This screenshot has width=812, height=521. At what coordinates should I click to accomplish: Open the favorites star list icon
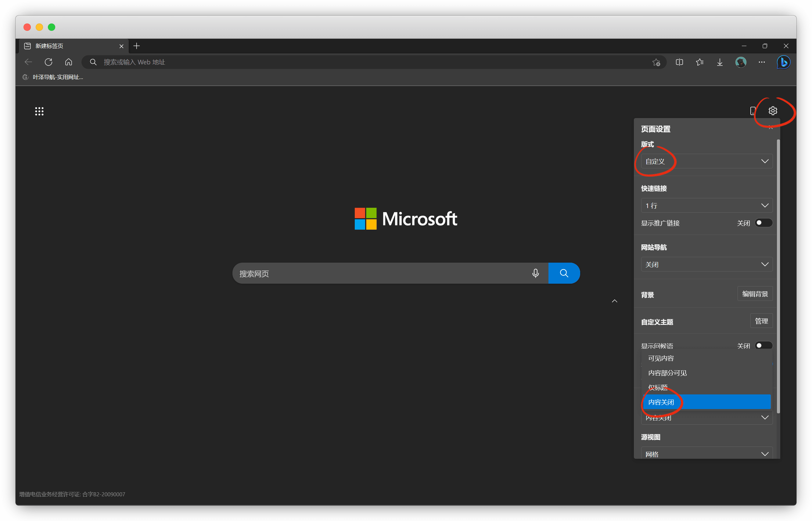point(700,62)
